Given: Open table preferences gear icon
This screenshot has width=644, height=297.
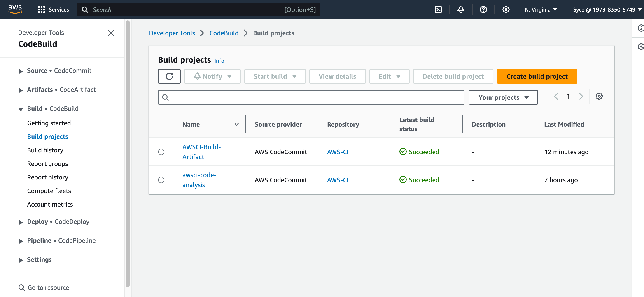Looking at the screenshot, I should pos(599,96).
